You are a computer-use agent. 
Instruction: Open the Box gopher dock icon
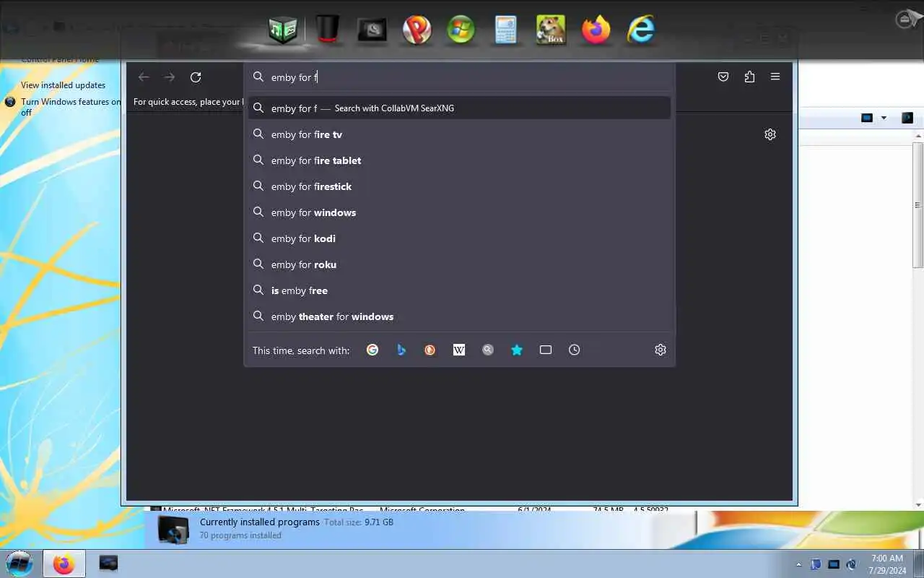551,30
